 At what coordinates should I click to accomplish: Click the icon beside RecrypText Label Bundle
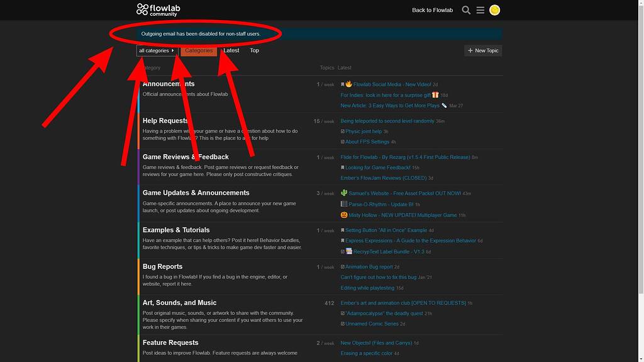point(348,251)
